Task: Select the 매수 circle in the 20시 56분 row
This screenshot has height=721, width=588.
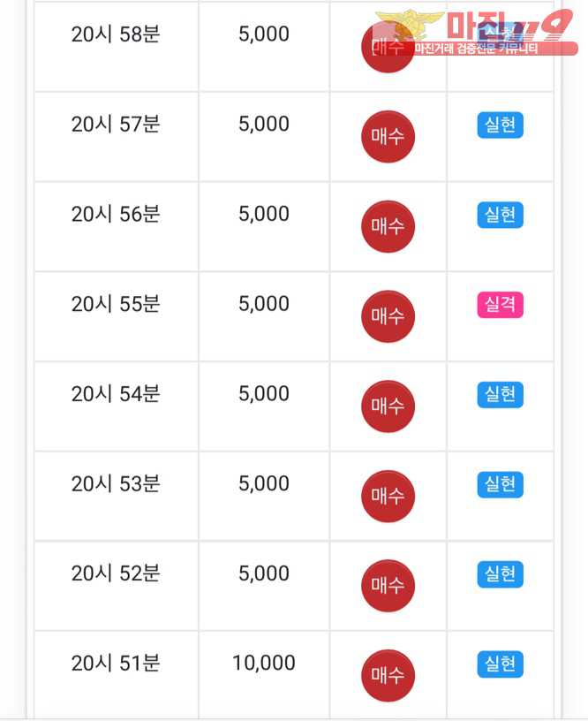Action: [x=387, y=227]
